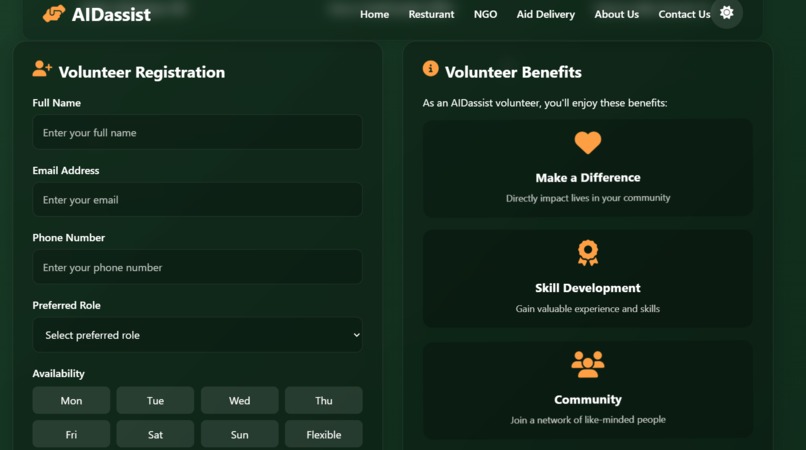Toggle Sat availability
This screenshot has width=806, height=450.
[155, 435]
